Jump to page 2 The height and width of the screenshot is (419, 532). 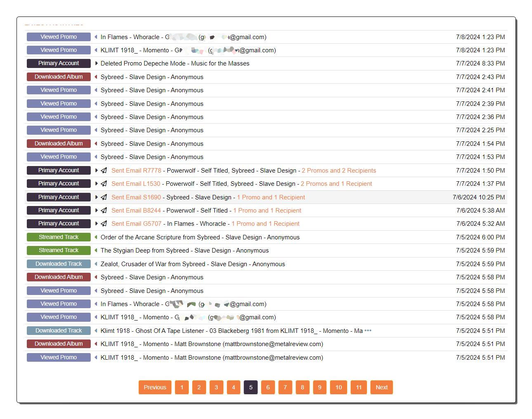tap(199, 387)
